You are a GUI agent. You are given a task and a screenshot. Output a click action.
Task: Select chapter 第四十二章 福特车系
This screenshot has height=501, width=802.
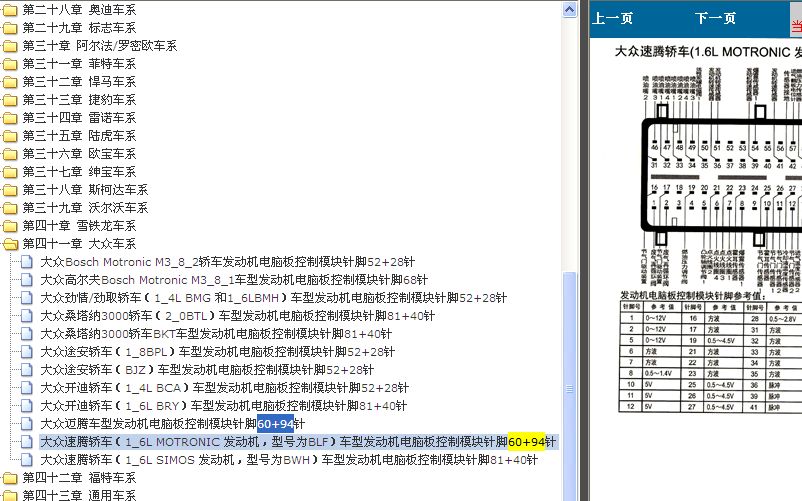(79, 478)
